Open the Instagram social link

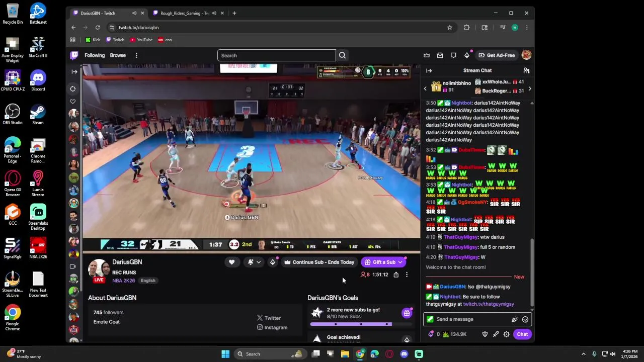pos(272,327)
